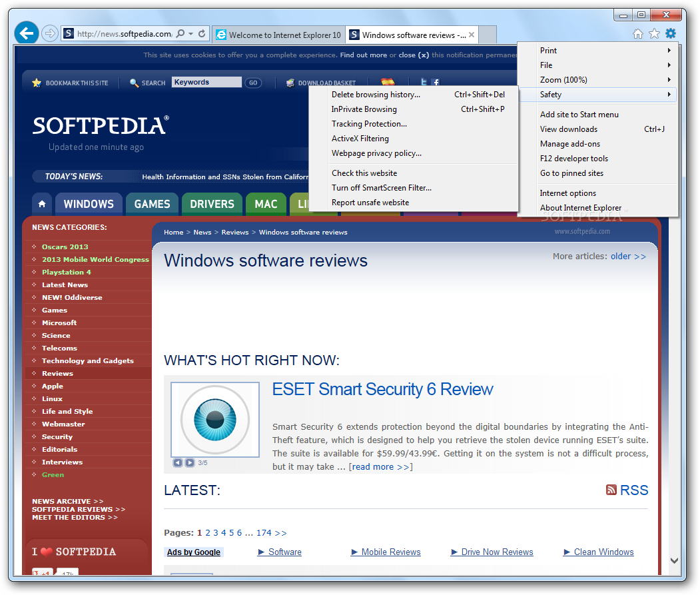The height and width of the screenshot is (595, 700).
Task: Select Check this website
Action: [414, 173]
